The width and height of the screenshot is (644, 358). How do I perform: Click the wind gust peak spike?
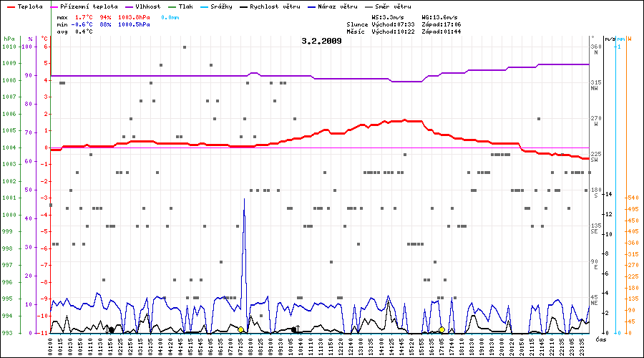click(x=245, y=200)
